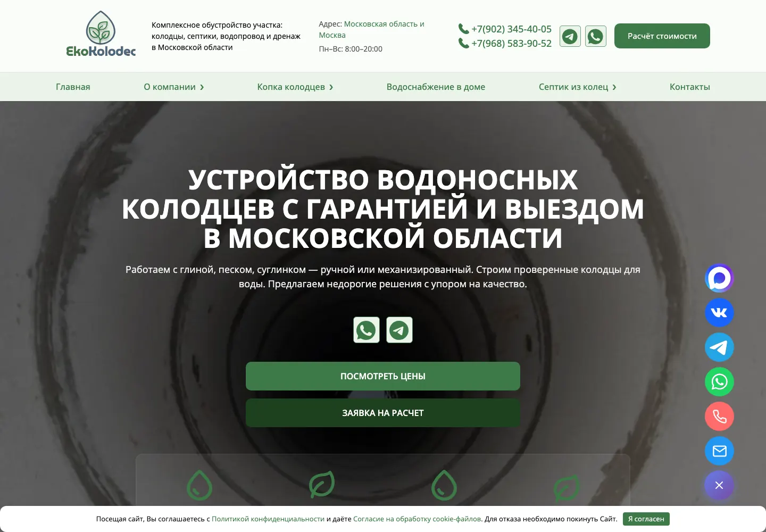Click the hero heading УСТРОЙСТВО ВОДОНОСНЫХ КОЛОДЦЕВ
This screenshot has width=766, height=532.
(x=383, y=209)
